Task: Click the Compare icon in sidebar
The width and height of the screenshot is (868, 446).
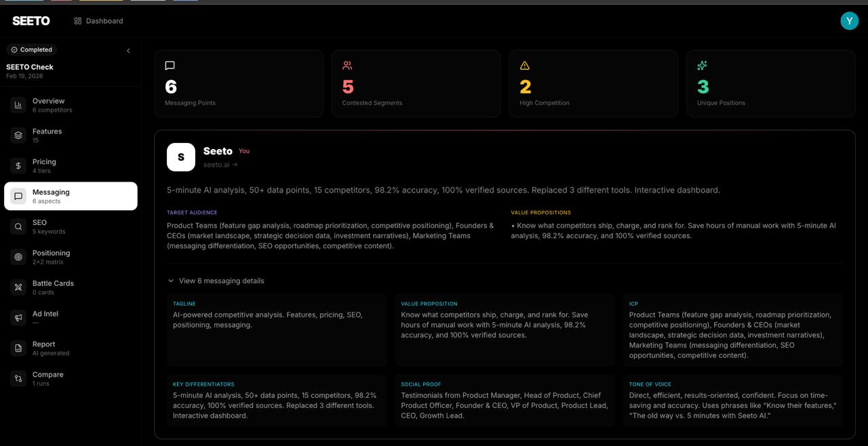Action: (x=18, y=378)
